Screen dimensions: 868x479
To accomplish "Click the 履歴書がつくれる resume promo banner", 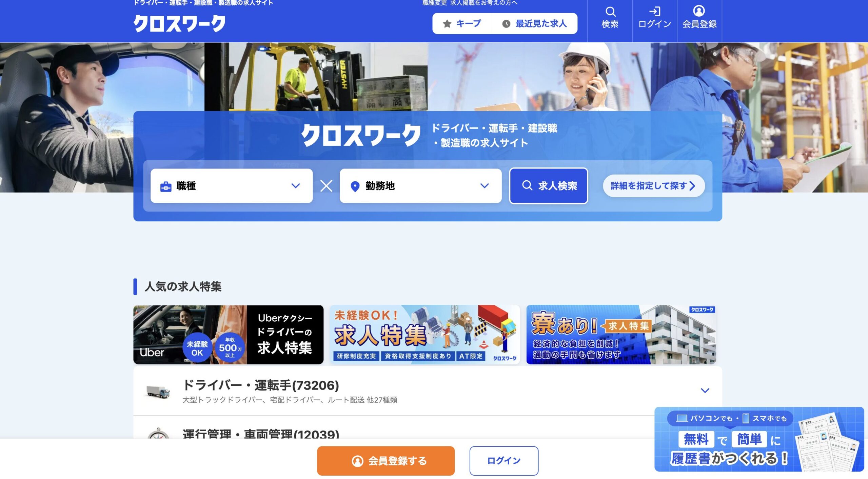I will tap(759, 439).
